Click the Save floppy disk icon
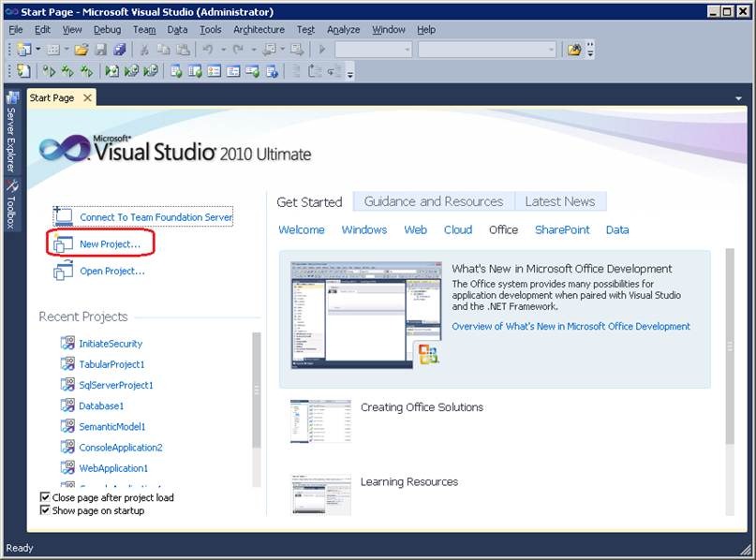 (x=101, y=49)
